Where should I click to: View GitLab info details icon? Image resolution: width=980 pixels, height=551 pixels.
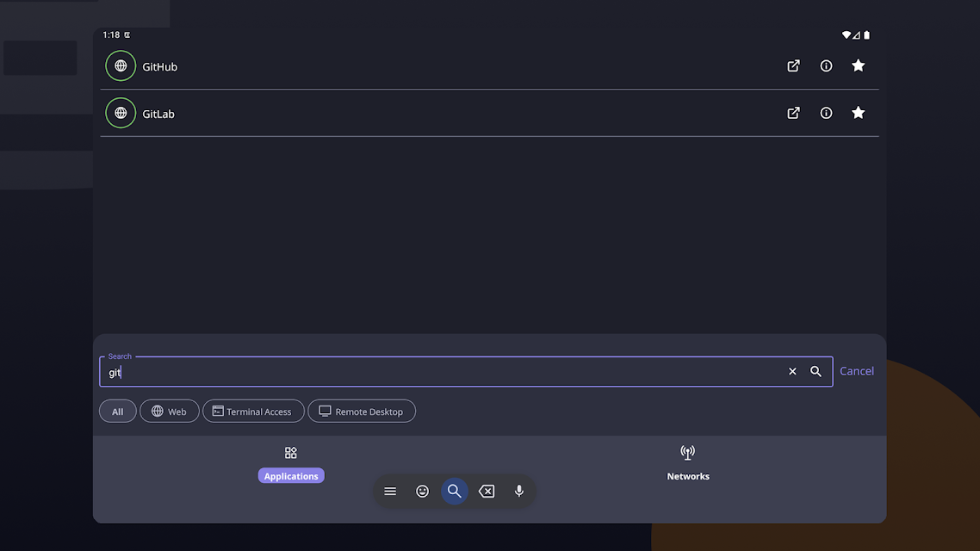point(826,113)
